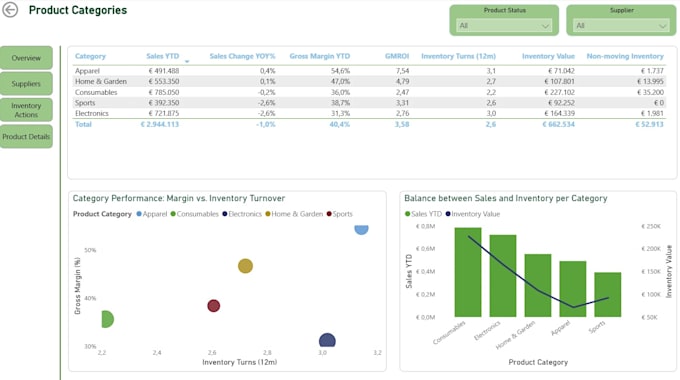Navigate to Inventory Actions
Image resolution: width=680 pixels, height=380 pixels.
(26, 110)
